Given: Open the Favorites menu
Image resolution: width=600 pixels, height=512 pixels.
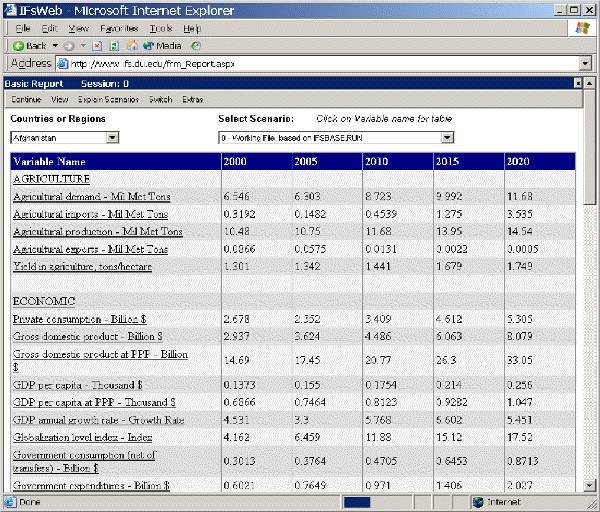Looking at the screenshot, I should click(x=119, y=28).
